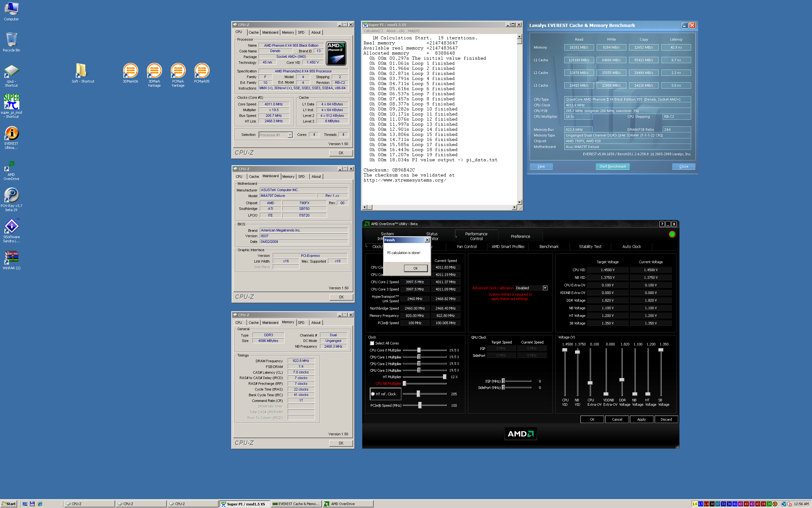
Task: Open the Recycle Bin icon
Action: tap(11, 42)
